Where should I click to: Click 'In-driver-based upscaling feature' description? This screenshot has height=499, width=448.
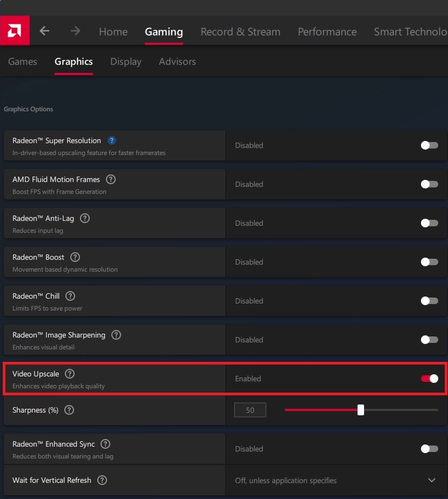tap(89, 153)
